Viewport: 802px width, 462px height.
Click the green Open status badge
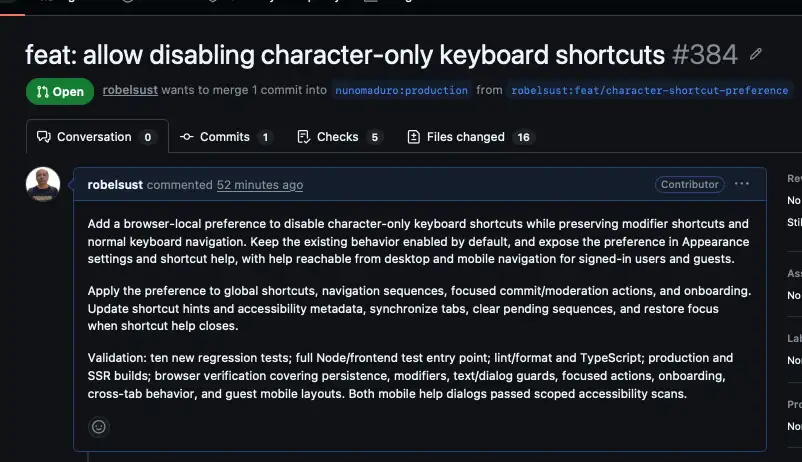point(60,92)
